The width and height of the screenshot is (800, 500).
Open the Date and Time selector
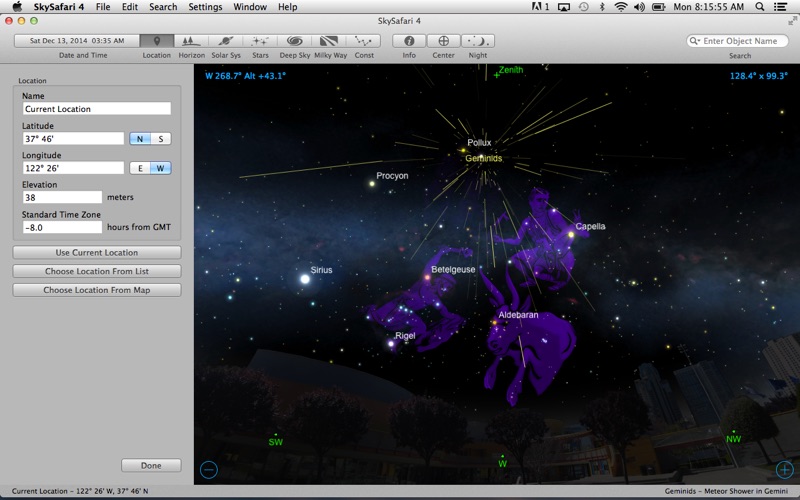click(77, 41)
